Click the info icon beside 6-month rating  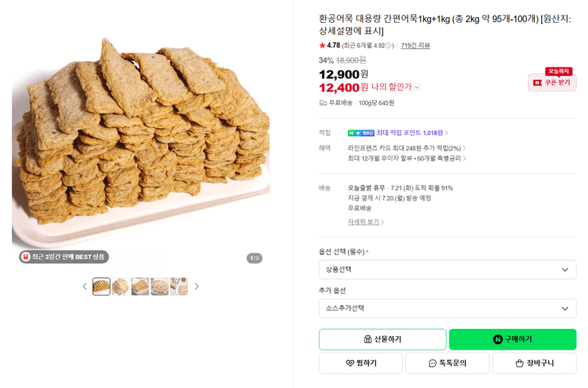coord(388,45)
